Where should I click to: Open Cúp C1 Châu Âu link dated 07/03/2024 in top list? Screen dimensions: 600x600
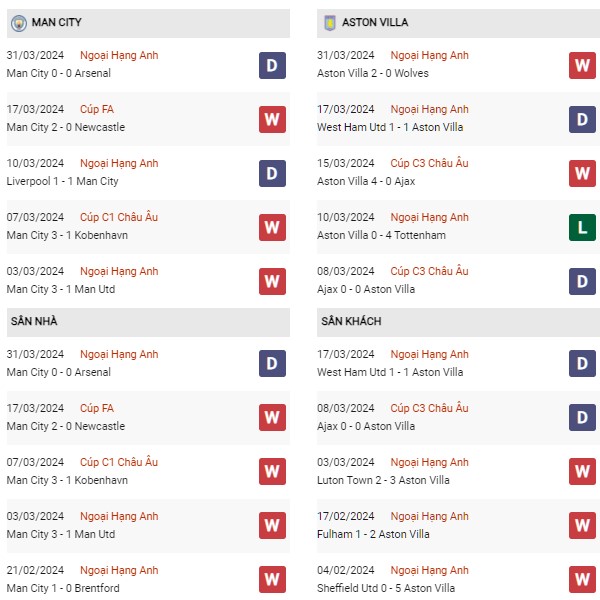point(119,217)
